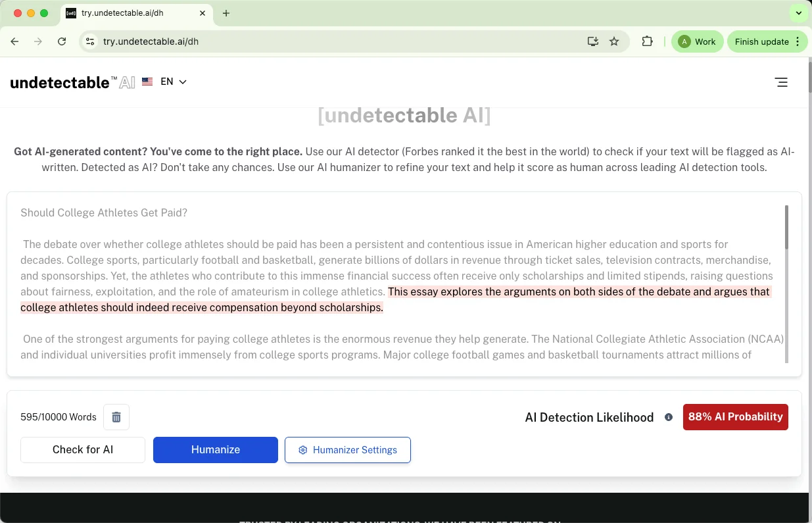The height and width of the screenshot is (523, 812).
Task: Open the tab search chevron at top right
Action: point(799,12)
